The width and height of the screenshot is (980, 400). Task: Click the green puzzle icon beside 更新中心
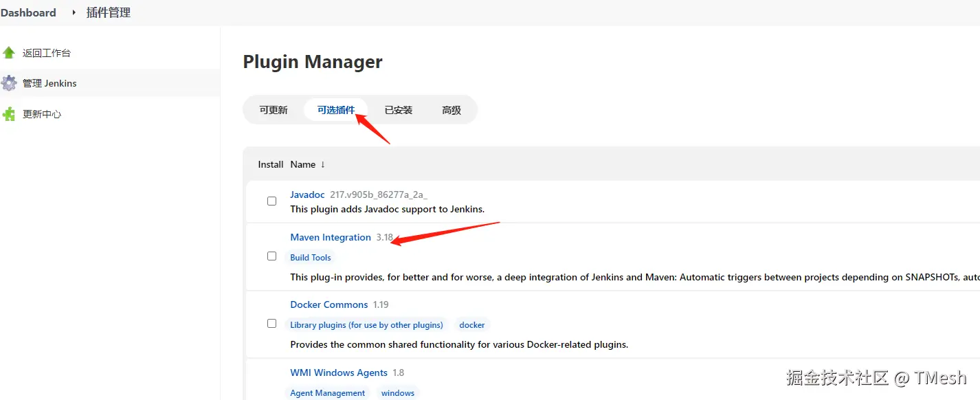tap(9, 114)
